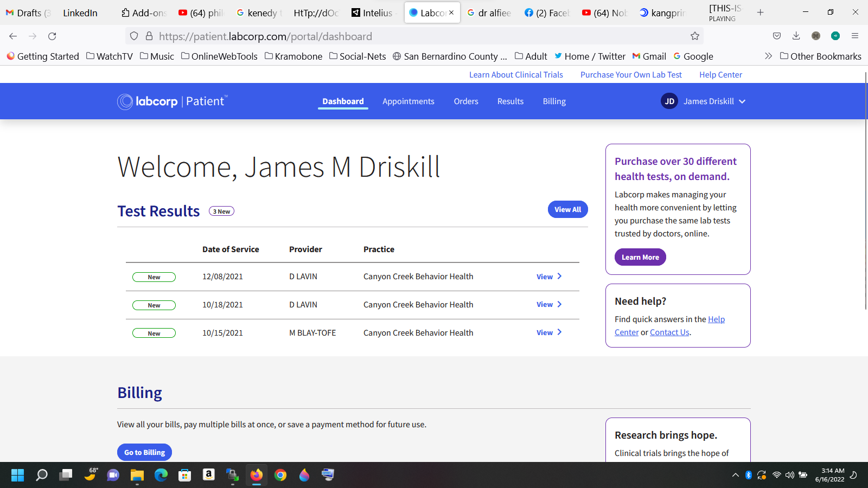Click the purple Learn More button

[640, 257]
